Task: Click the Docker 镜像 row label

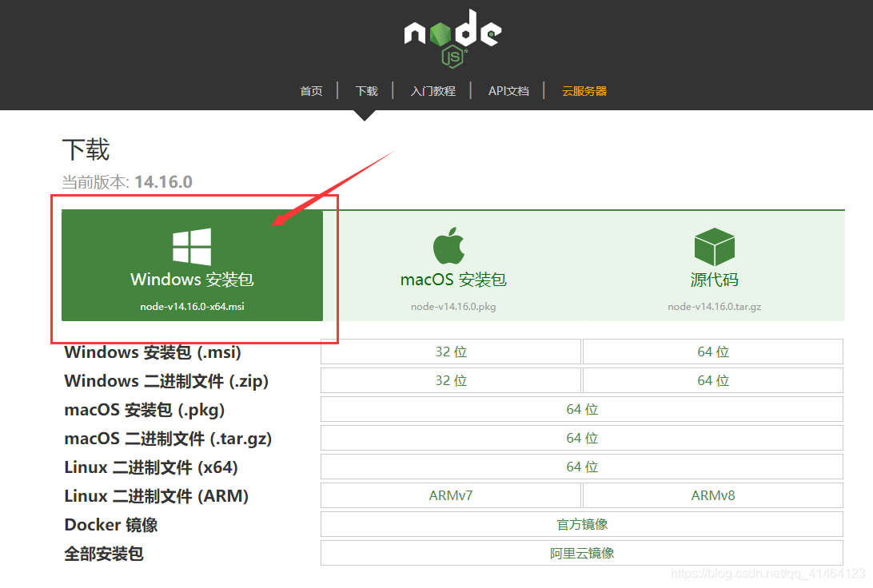Action: tap(111, 525)
